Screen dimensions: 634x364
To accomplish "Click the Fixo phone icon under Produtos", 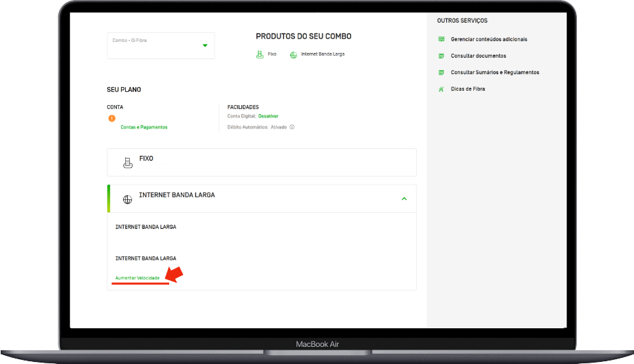I will pyautogui.click(x=260, y=54).
